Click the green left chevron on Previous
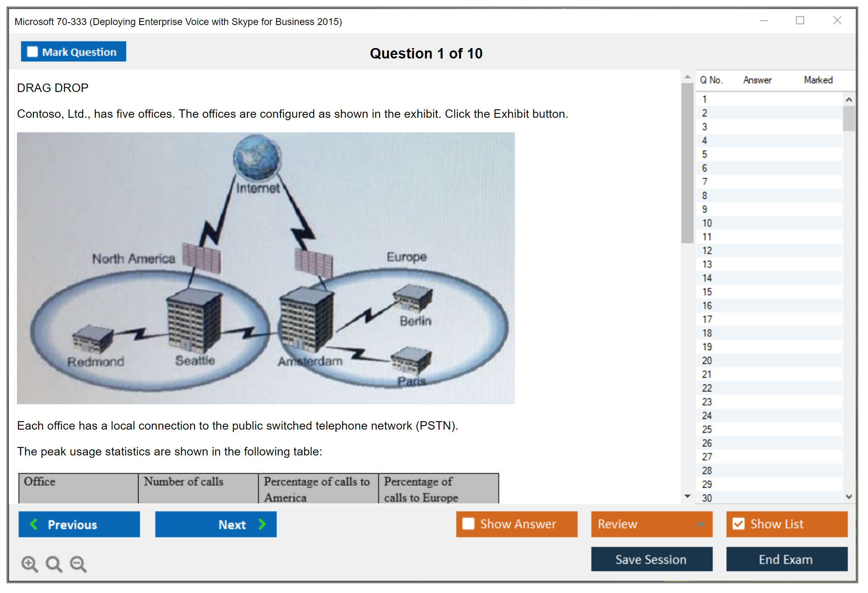 tap(34, 524)
